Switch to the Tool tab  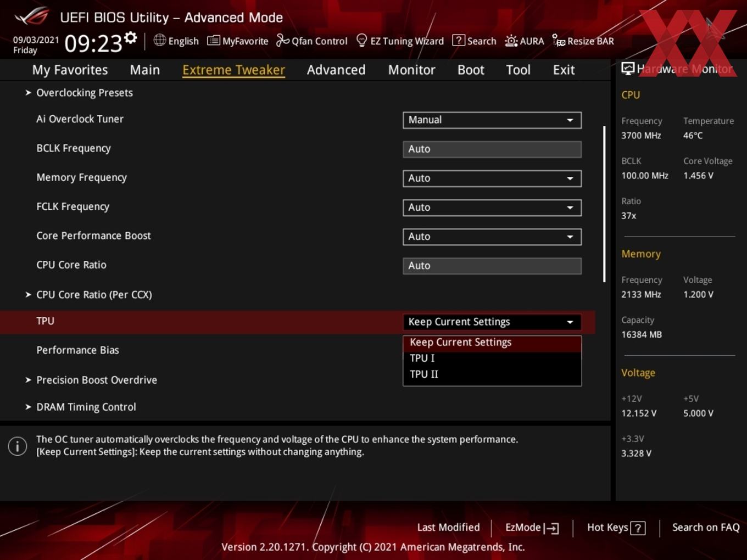point(518,70)
